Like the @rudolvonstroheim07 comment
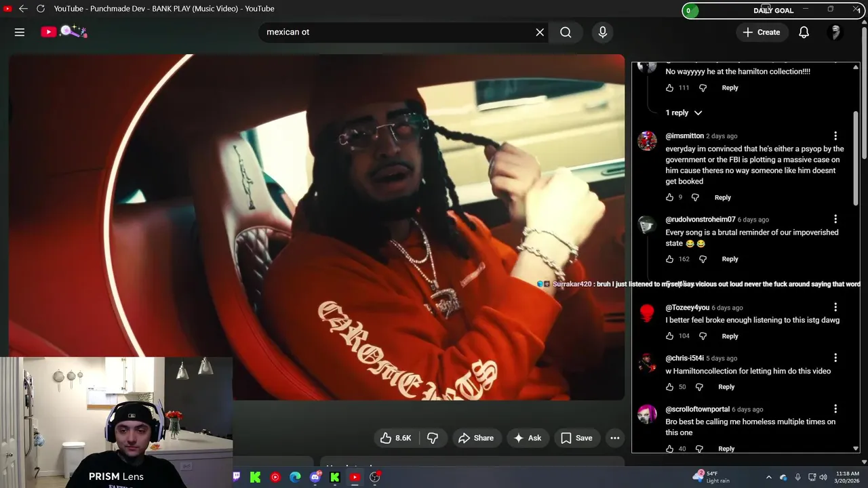 pos(669,259)
